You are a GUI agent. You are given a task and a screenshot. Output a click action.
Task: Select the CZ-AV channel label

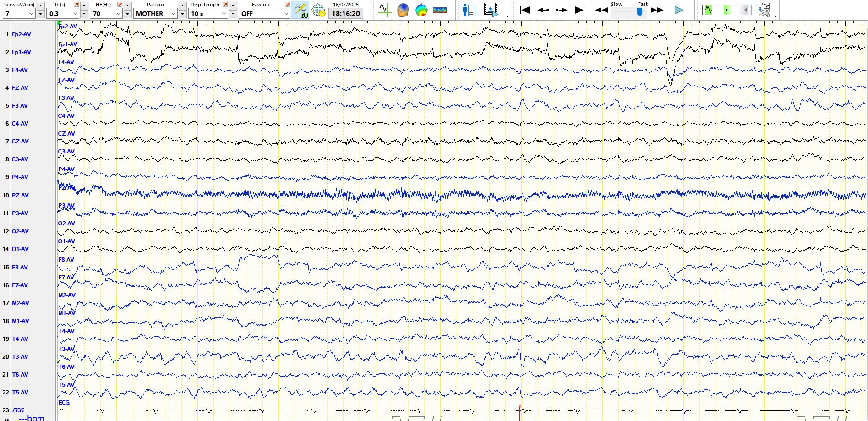point(20,142)
